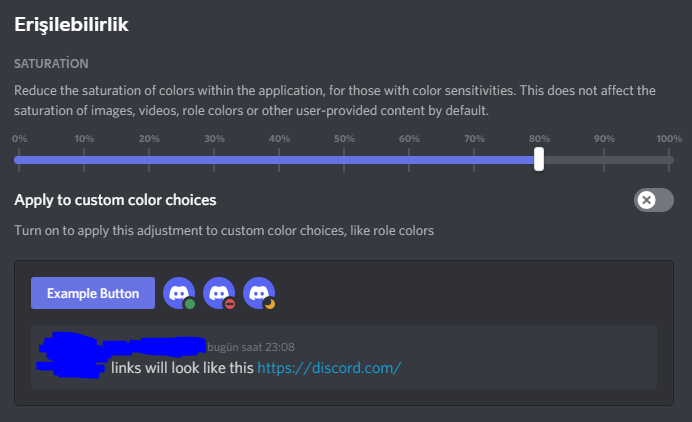692x422 pixels.
Task: Click the Discord avatar with yellow idle status
Action: pyautogui.click(x=259, y=293)
